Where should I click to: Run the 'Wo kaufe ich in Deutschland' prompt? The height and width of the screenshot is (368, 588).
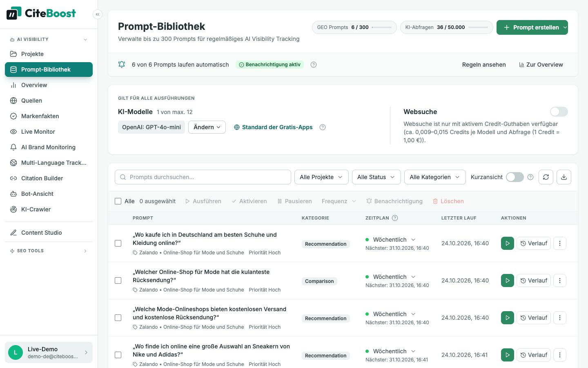pos(508,243)
